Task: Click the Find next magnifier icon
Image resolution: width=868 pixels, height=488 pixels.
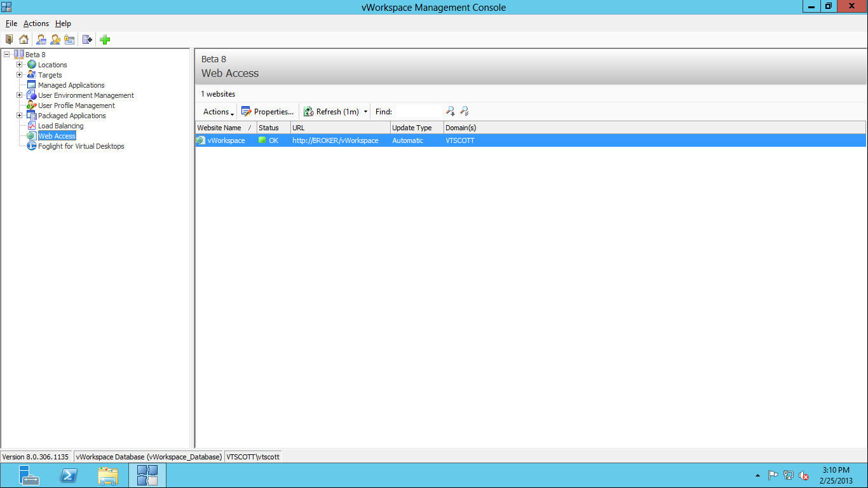Action: [451, 111]
